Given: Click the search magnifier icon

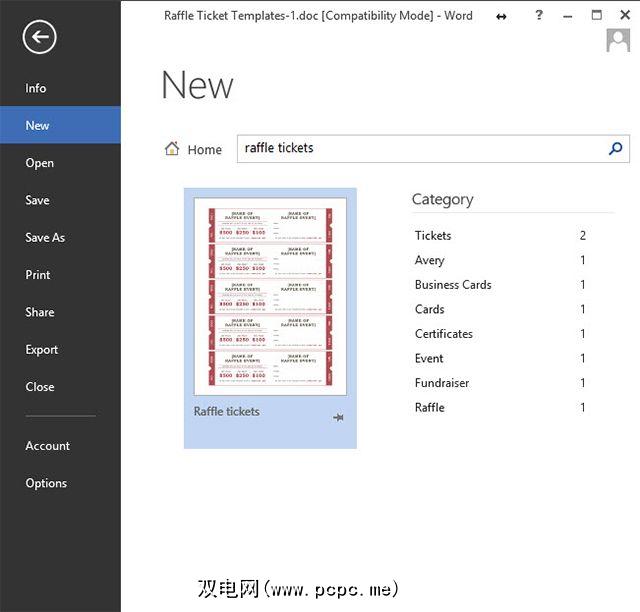Looking at the screenshot, I should coord(616,149).
